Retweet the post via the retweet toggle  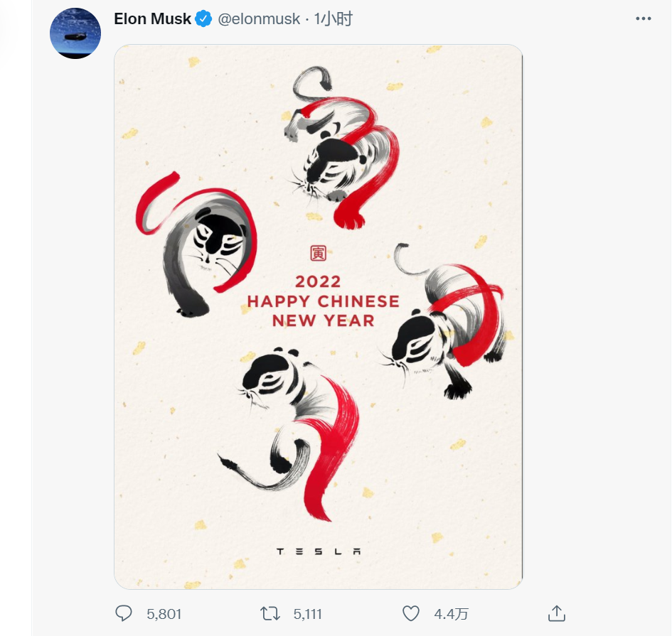272,613
